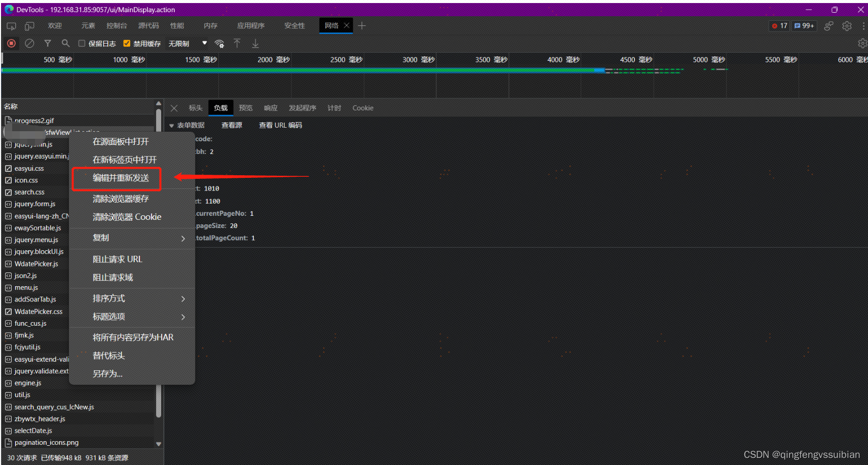Image resolution: width=868 pixels, height=465 pixels.
Task: Switch to the Security tab
Action: click(294, 26)
